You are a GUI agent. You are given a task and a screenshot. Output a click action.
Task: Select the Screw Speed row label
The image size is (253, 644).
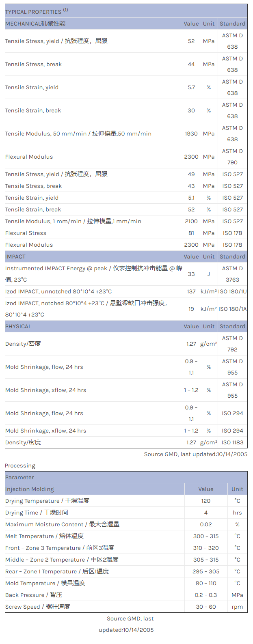pyautogui.click(x=37, y=607)
